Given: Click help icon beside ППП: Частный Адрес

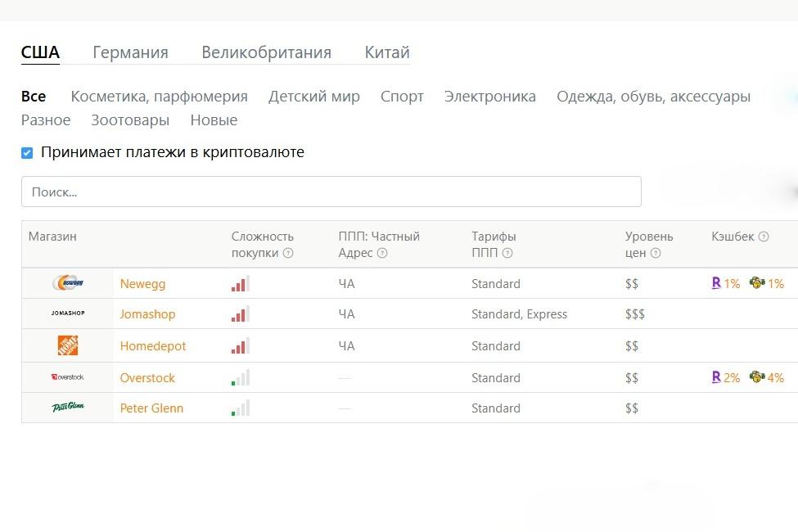Looking at the screenshot, I should click(382, 254).
